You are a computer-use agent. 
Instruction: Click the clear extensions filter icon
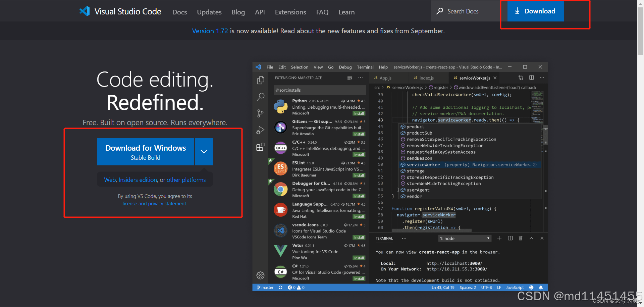[x=350, y=78]
